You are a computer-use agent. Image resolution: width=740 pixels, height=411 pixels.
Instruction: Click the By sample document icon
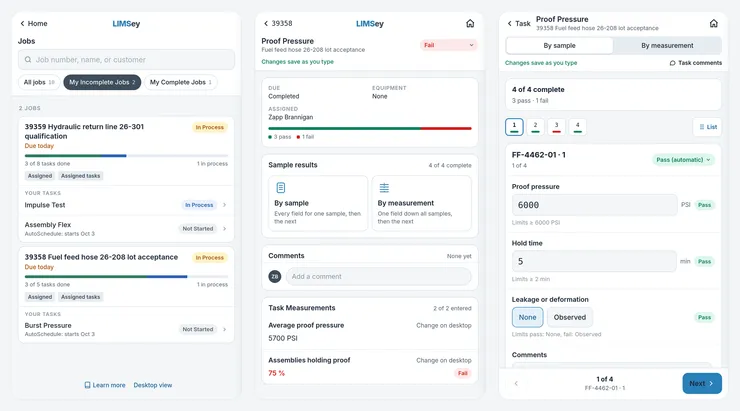[281, 188]
